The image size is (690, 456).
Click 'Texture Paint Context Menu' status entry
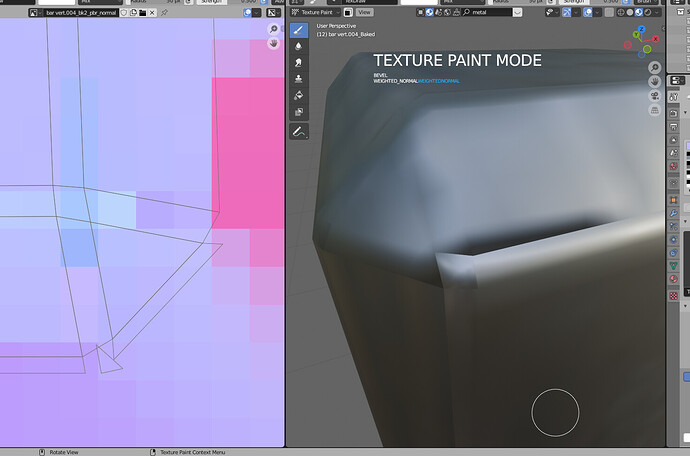(x=193, y=452)
